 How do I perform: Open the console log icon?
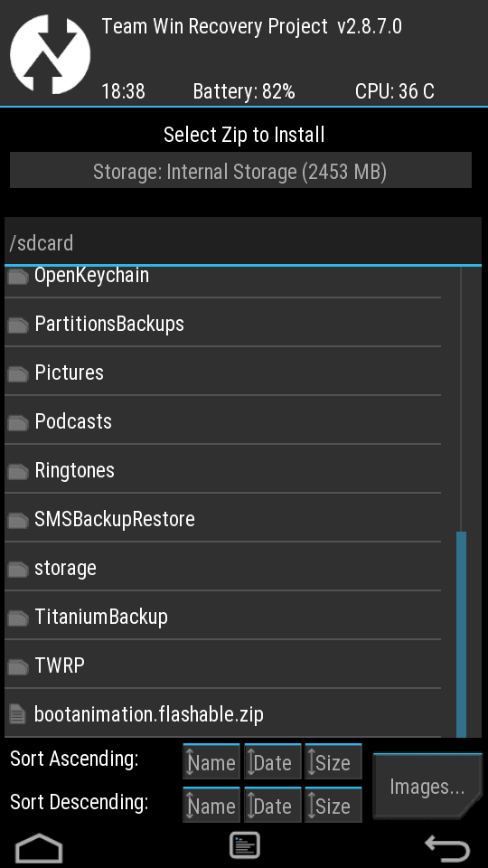coord(245,845)
